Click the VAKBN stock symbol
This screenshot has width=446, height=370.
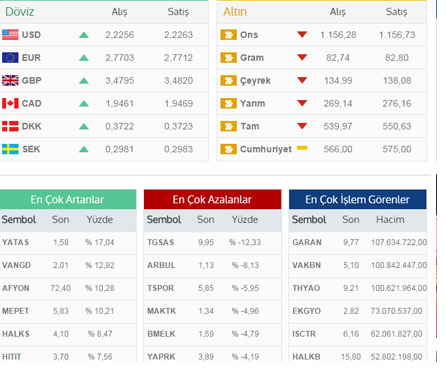pyautogui.click(x=307, y=265)
